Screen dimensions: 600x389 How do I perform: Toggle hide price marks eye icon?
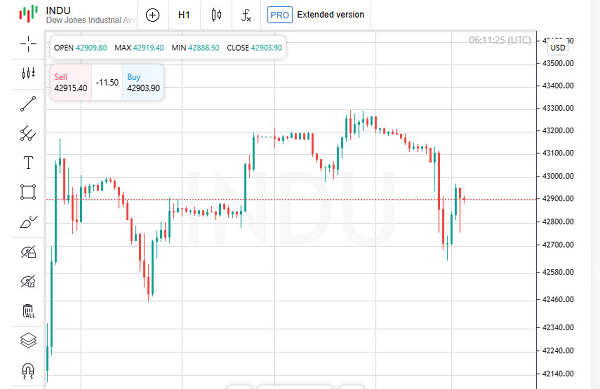coord(28,282)
